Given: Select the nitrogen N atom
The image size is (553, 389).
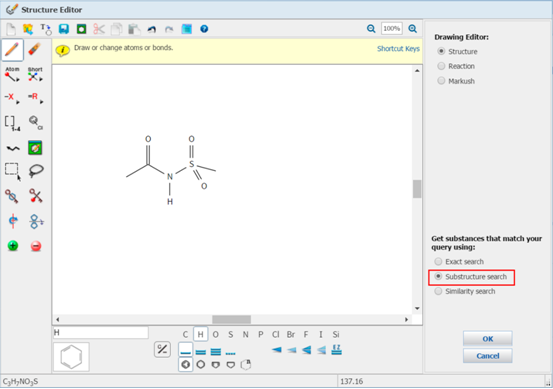Looking at the screenshot, I should 245,334.
